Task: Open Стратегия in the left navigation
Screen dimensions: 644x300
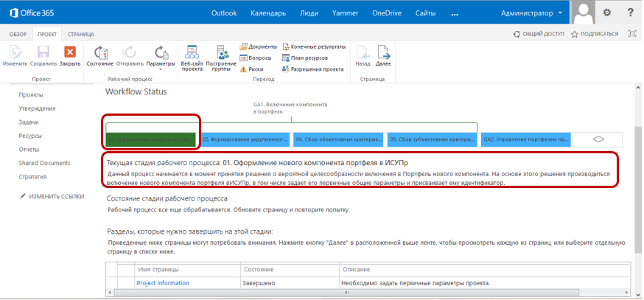Action: tap(32, 177)
